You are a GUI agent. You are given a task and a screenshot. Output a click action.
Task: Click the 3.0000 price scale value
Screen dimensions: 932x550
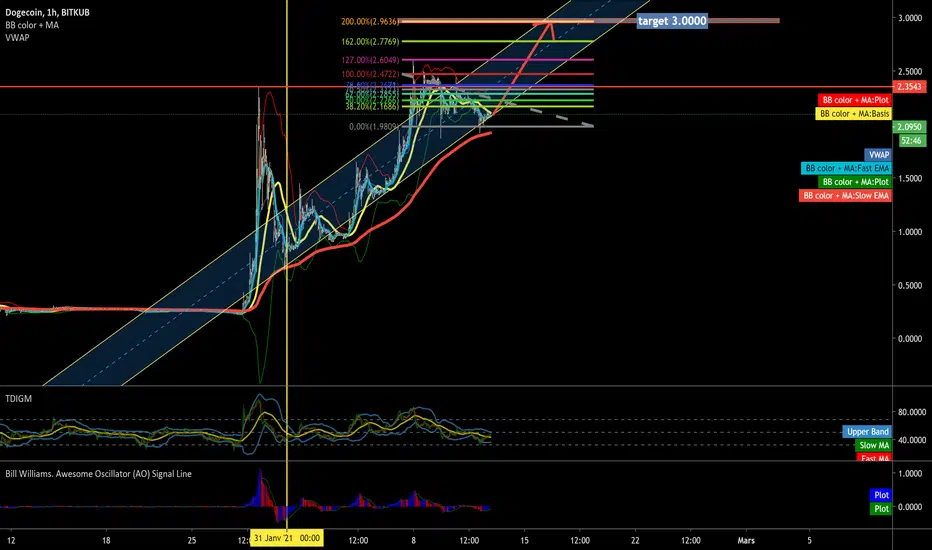[910, 18]
